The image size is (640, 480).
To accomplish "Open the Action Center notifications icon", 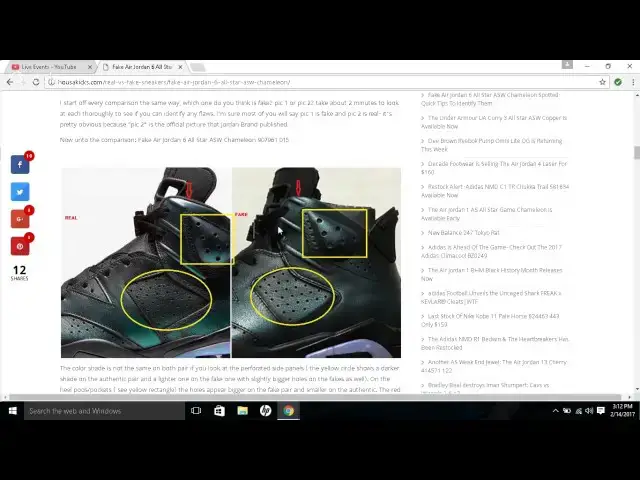I will click(x=600, y=411).
